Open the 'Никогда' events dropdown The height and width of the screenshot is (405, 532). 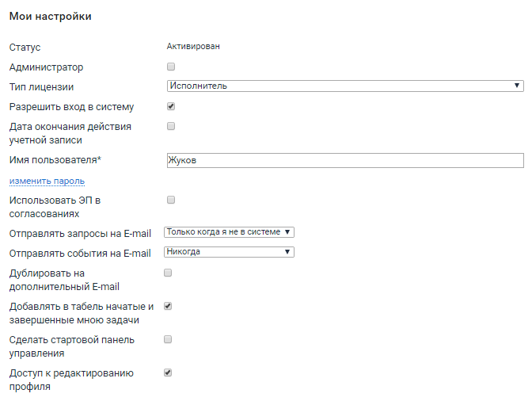click(229, 252)
